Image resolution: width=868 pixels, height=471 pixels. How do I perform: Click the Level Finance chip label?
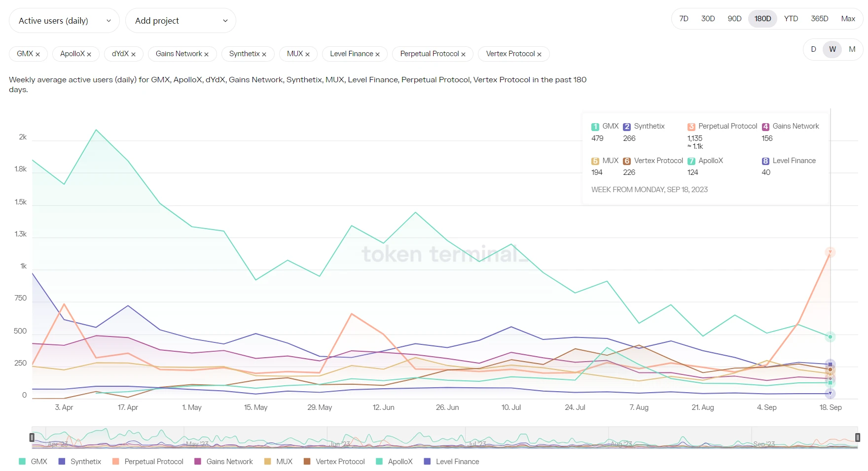(352, 54)
